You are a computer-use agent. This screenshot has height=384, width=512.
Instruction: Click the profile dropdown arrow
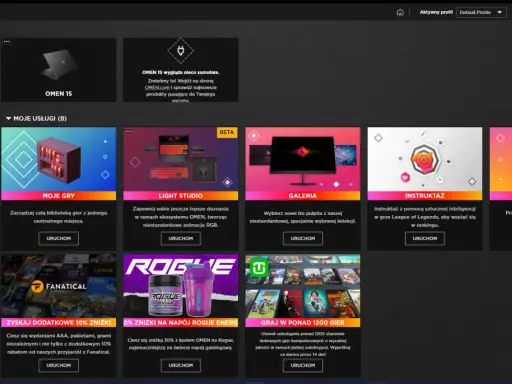500,12
